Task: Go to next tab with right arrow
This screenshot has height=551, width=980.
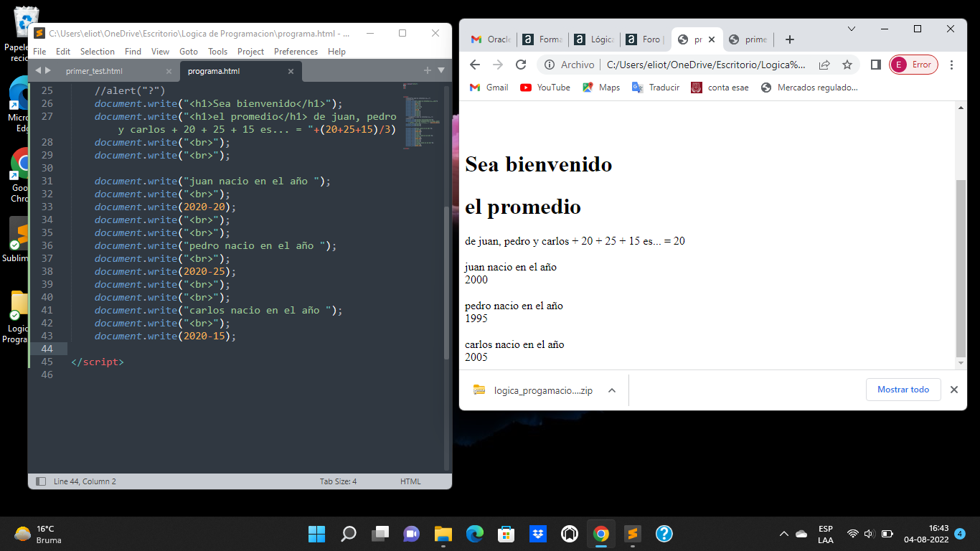Action: click(48, 70)
